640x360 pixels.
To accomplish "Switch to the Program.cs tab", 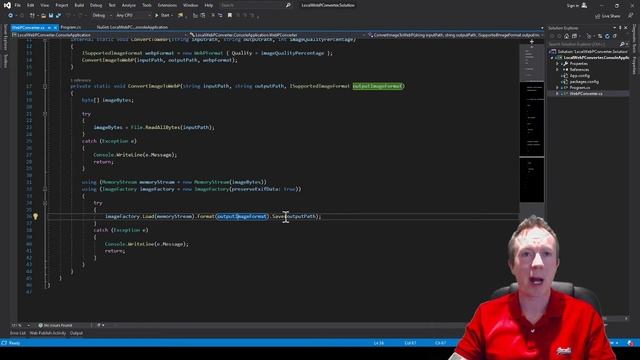I will click(71, 27).
